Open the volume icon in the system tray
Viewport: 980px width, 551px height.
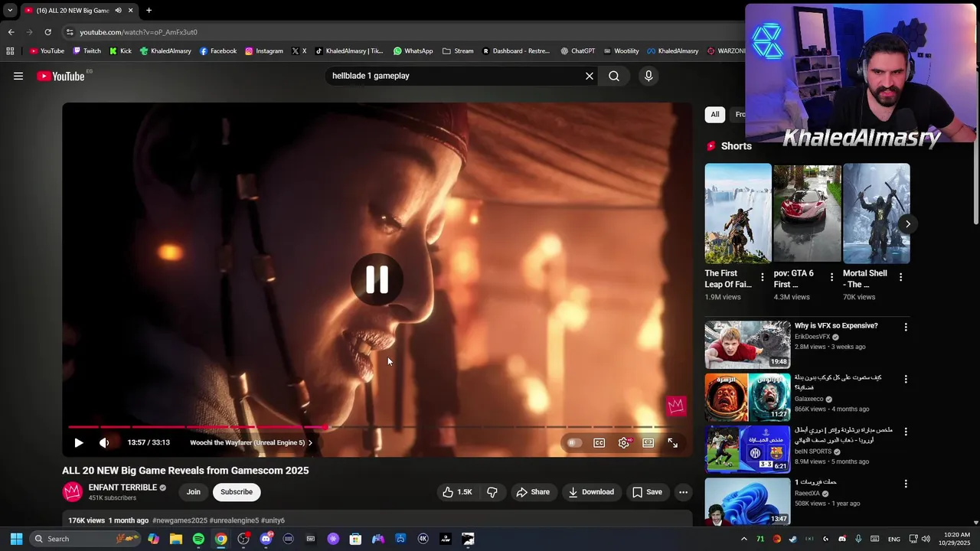click(926, 539)
